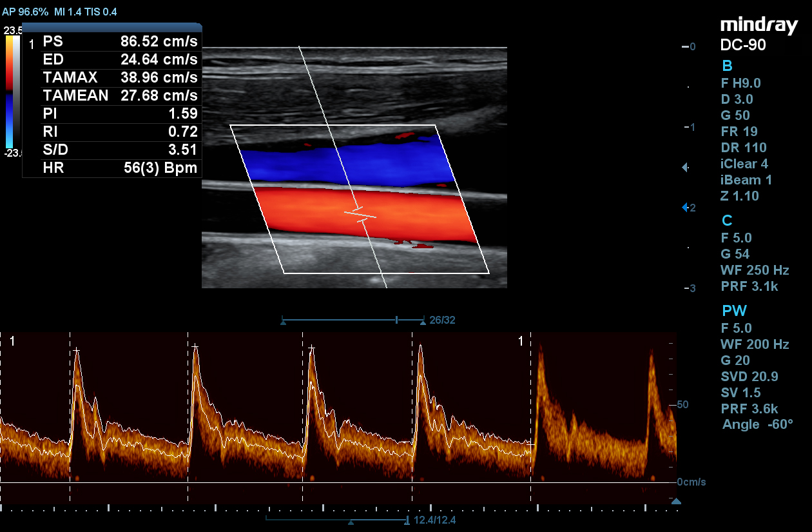Click the left start marker of B-mode cine bar
This screenshot has width=812, height=532.
283,320
